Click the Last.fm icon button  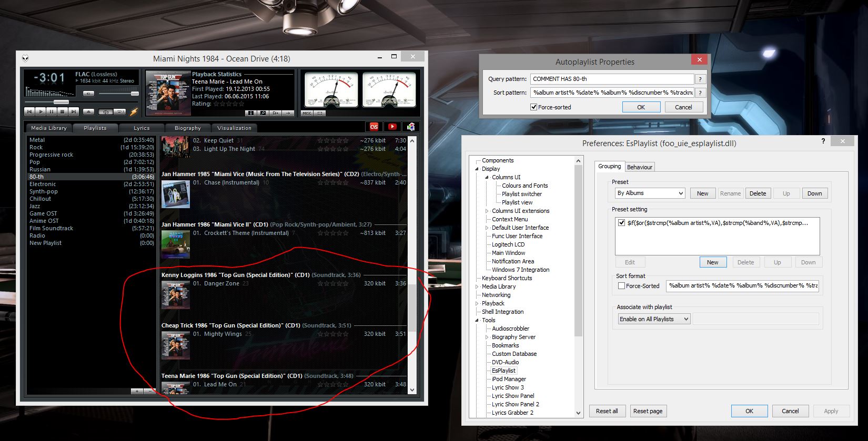(374, 127)
